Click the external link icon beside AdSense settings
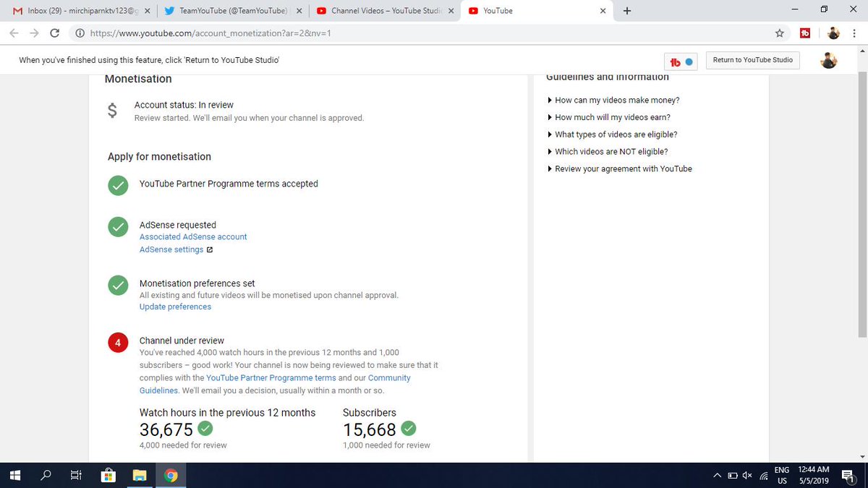 tap(210, 250)
